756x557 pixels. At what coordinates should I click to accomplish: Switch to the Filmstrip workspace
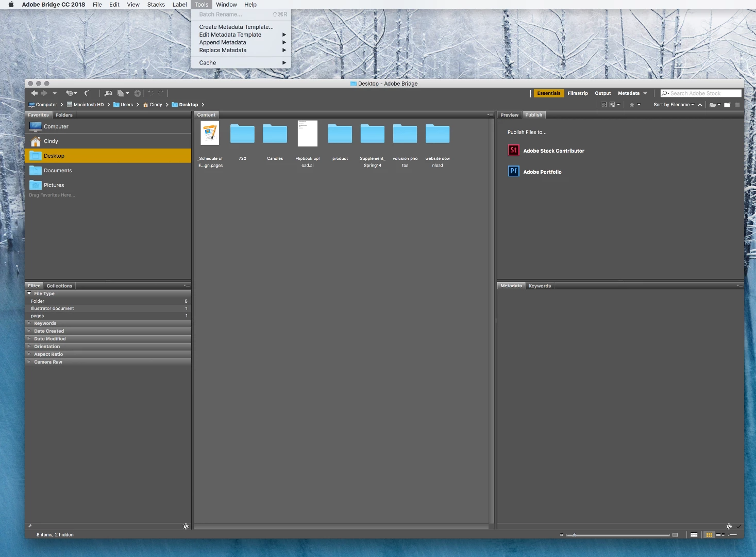[x=578, y=93]
